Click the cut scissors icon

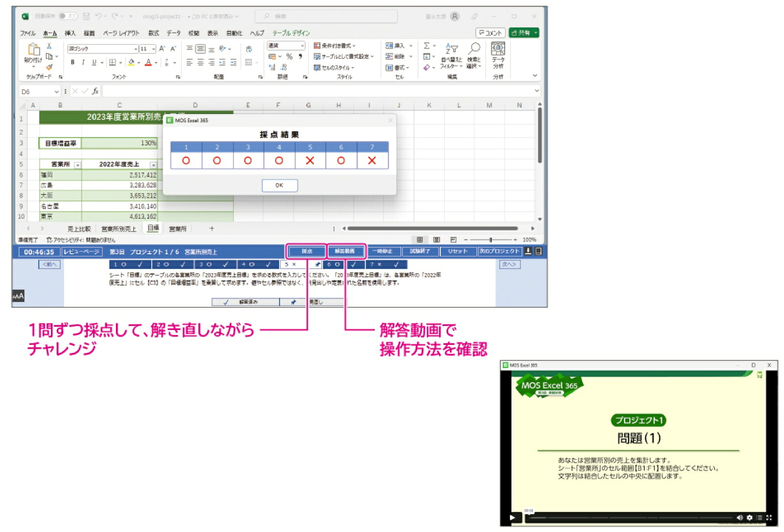click(49, 46)
